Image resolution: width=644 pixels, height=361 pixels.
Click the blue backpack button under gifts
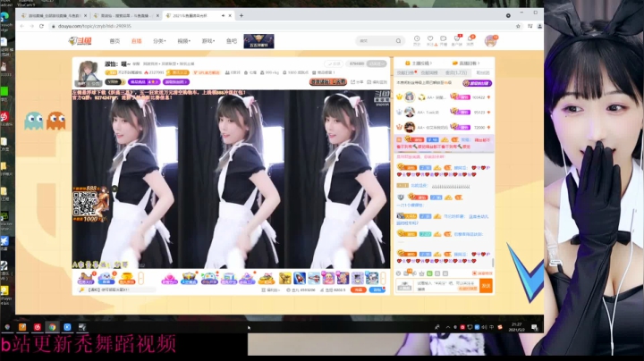point(377,290)
